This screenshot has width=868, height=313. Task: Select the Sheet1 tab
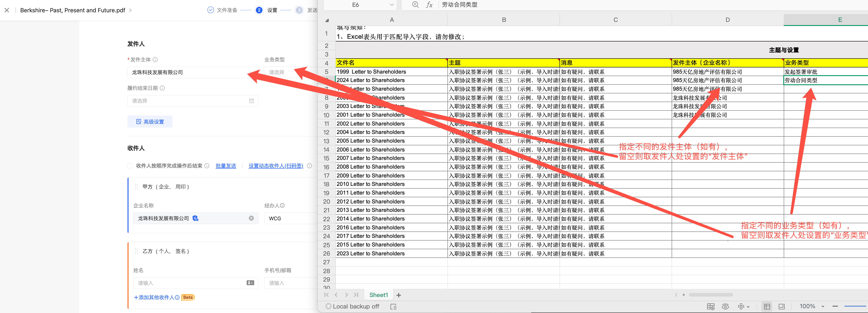point(378,295)
